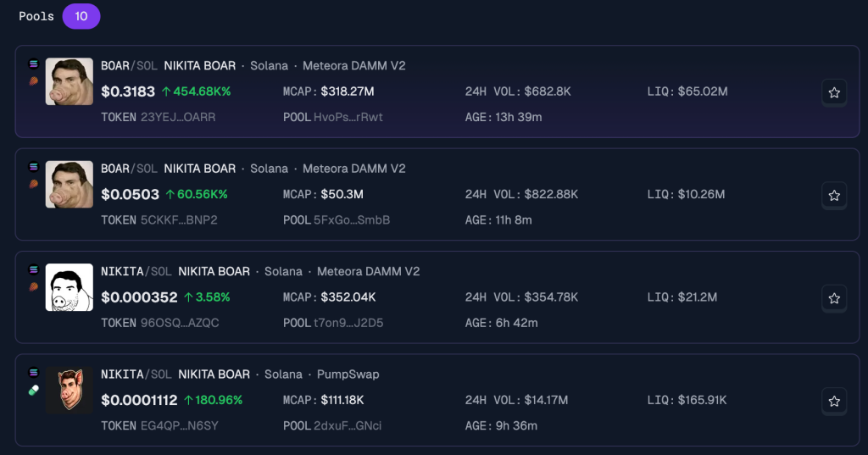The height and width of the screenshot is (455, 868).
Task: Click the Meteora icon in the $0.3183 BOAR row
Action: click(34, 80)
